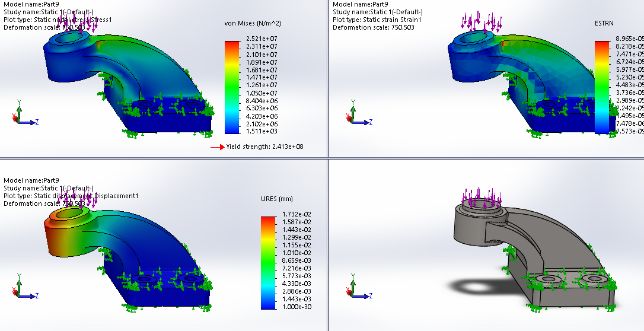Image resolution: width=644 pixels, height=331 pixels.
Task: Click the red yield strength arrow marker
Action: (x=217, y=147)
